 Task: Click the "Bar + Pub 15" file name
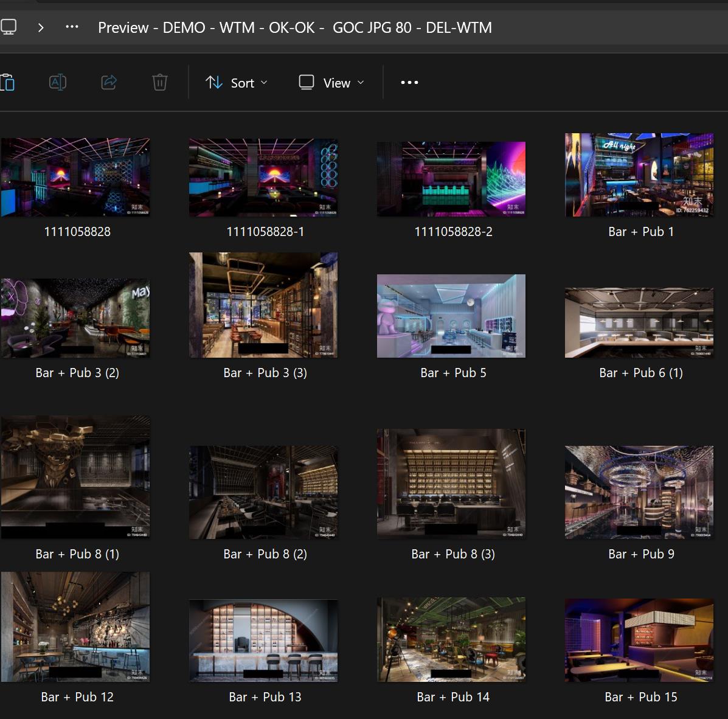click(x=641, y=696)
